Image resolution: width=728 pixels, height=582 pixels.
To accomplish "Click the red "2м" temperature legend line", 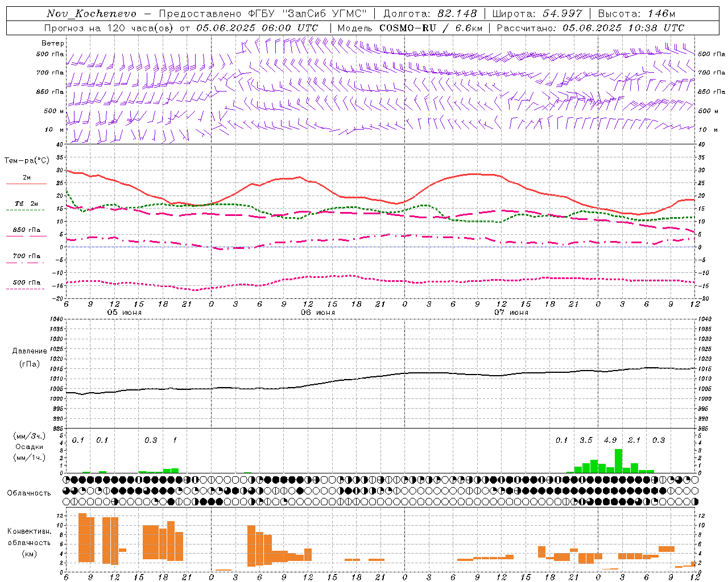I will point(26,184).
